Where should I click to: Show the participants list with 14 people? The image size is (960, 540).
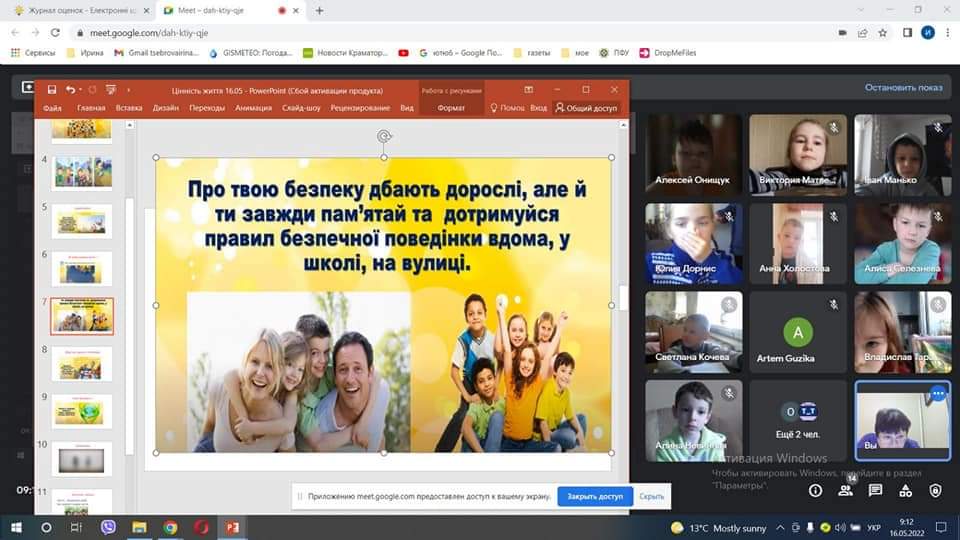845,490
